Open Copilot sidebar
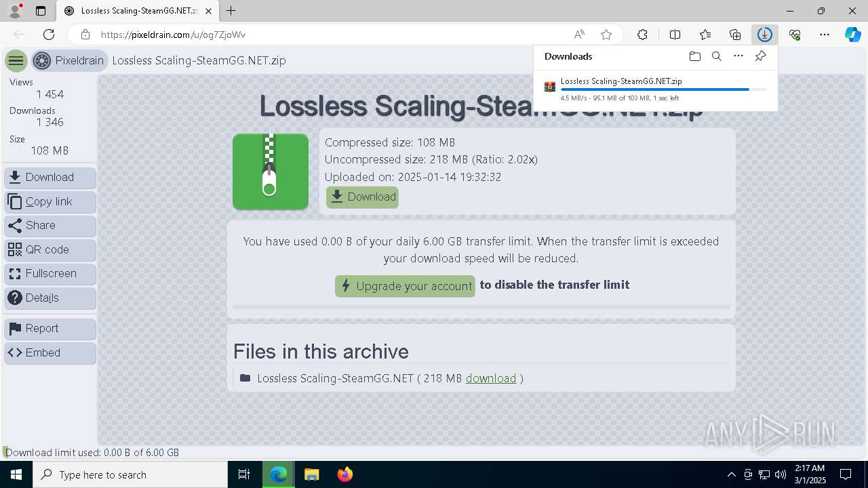The height and width of the screenshot is (488, 868). tap(852, 35)
